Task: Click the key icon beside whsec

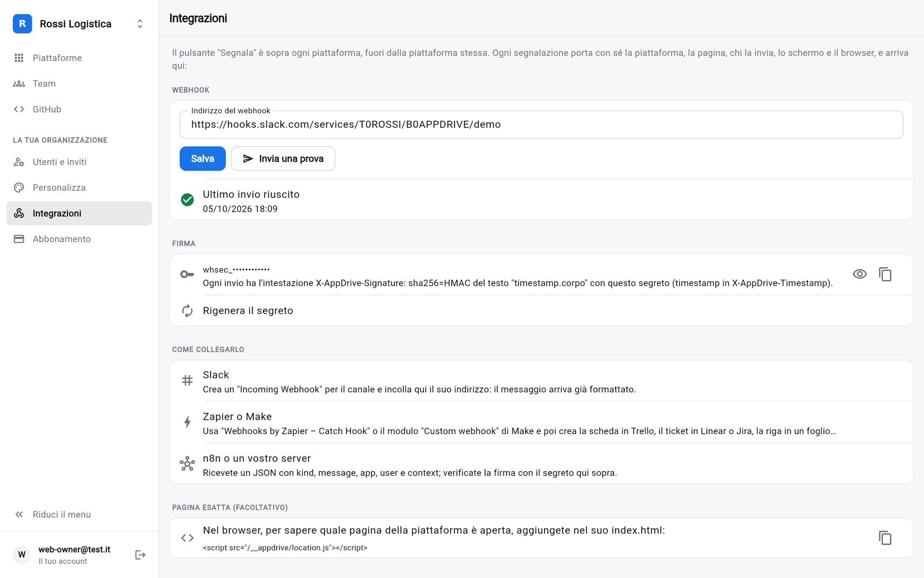Action: (187, 274)
